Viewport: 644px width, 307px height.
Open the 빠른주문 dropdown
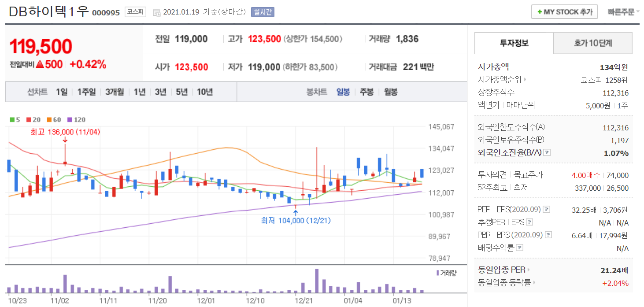[623, 12]
